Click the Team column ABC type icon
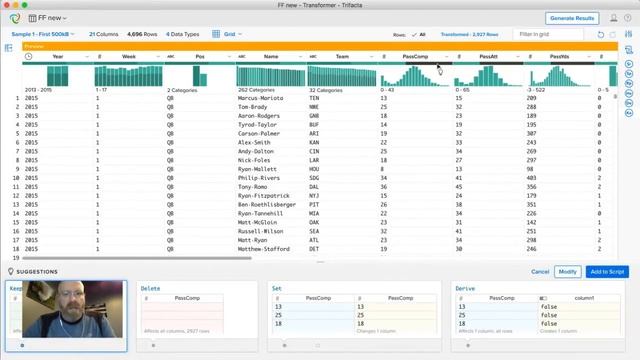Screen dimensions: 640x360 point(313,57)
